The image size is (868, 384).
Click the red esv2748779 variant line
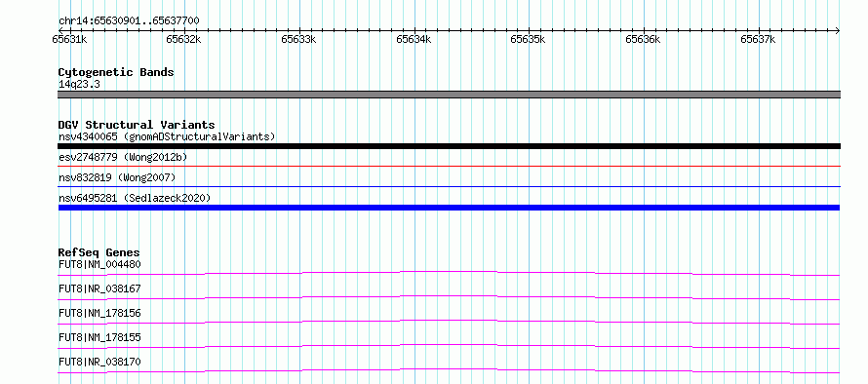pyautogui.click(x=449, y=166)
